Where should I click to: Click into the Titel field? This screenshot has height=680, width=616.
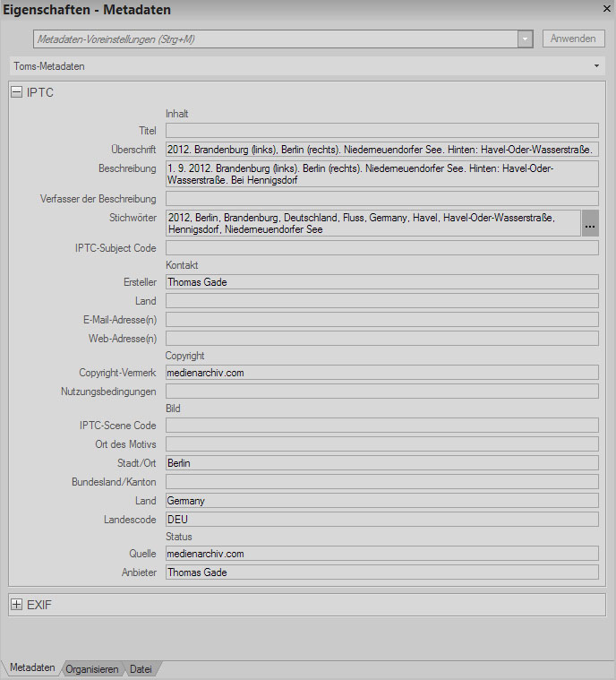coord(381,131)
